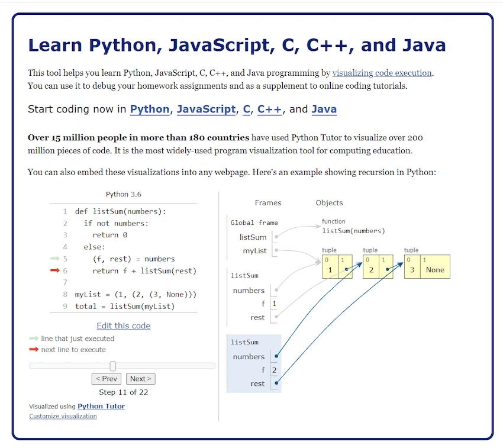Click red arrow in 'next line to execute' legend
This screenshot has width=503, height=448.
[34, 350]
